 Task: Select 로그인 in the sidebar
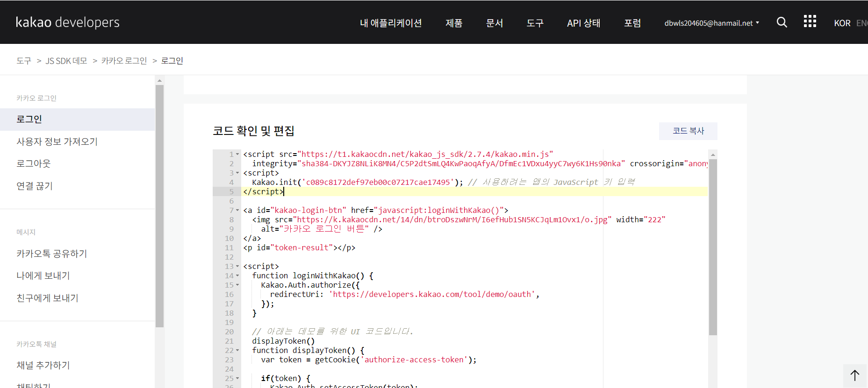click(77, 119)
